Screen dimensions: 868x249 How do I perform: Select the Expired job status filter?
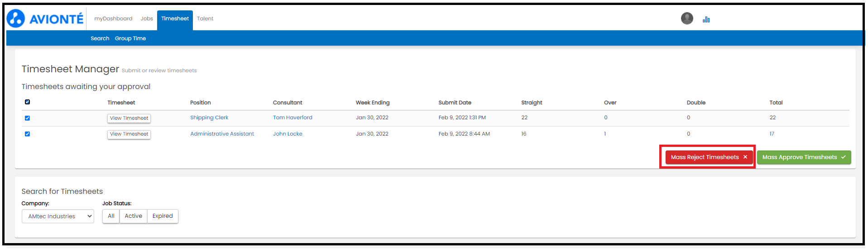(x=163, y=216)
